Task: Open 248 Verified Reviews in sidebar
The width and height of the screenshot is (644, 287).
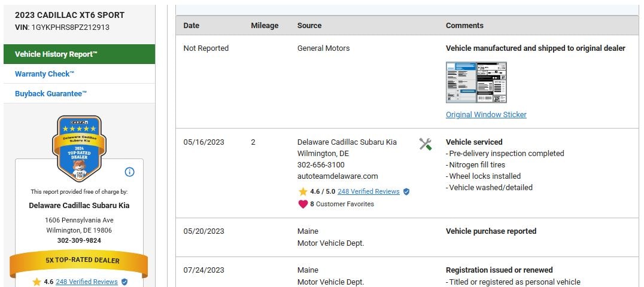Action: (x=87, y=282)
